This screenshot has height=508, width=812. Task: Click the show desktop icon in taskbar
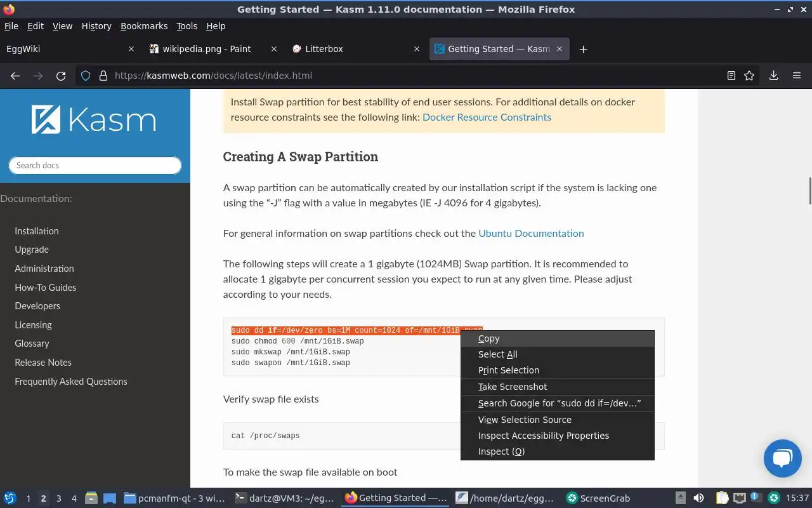coord(110,498)
